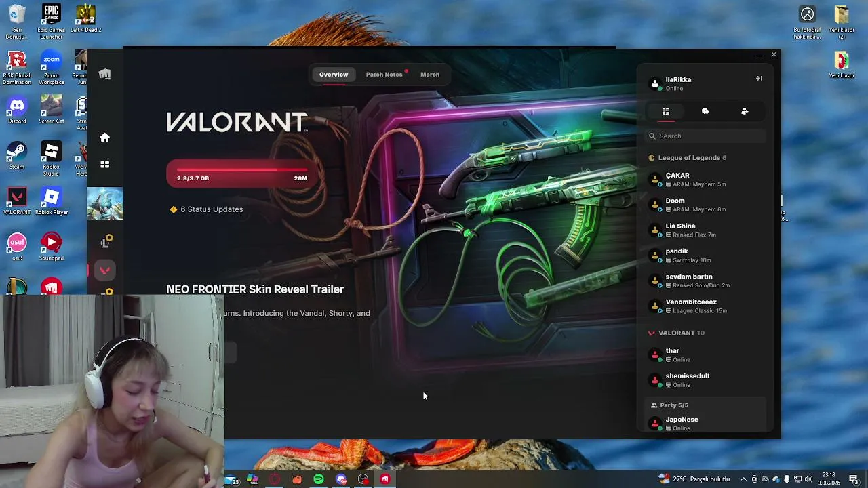
Task: Open the Merch tab
Action: 430,75
